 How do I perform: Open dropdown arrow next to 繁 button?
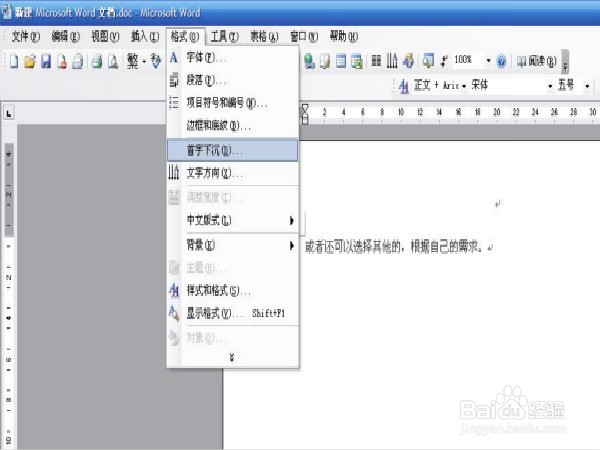point(144,61)
